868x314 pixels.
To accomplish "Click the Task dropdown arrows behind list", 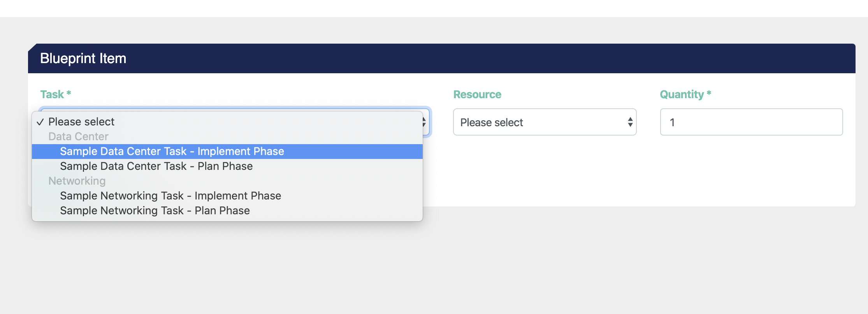I will point(425,122).
